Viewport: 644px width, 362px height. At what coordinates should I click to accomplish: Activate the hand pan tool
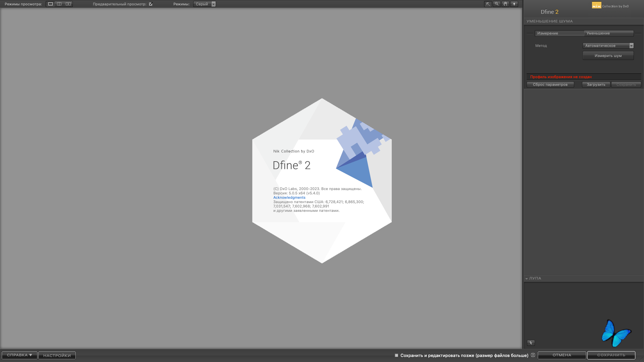tap(505, 4)
